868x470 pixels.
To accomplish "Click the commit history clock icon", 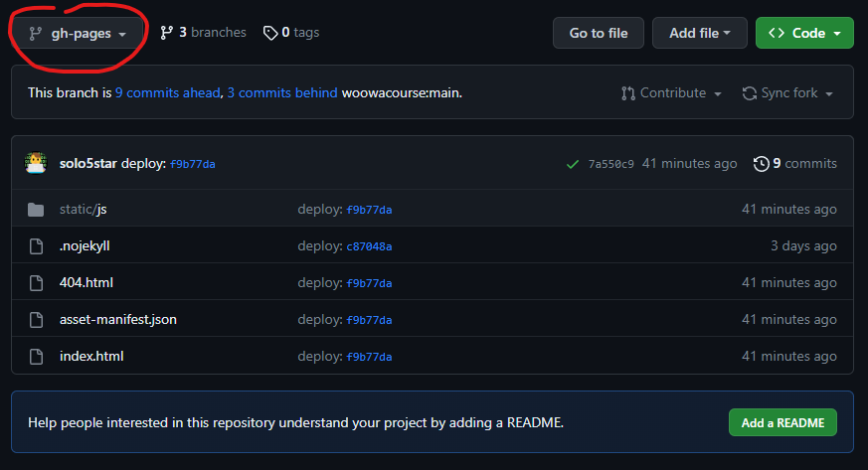I will tap(762, 164).
